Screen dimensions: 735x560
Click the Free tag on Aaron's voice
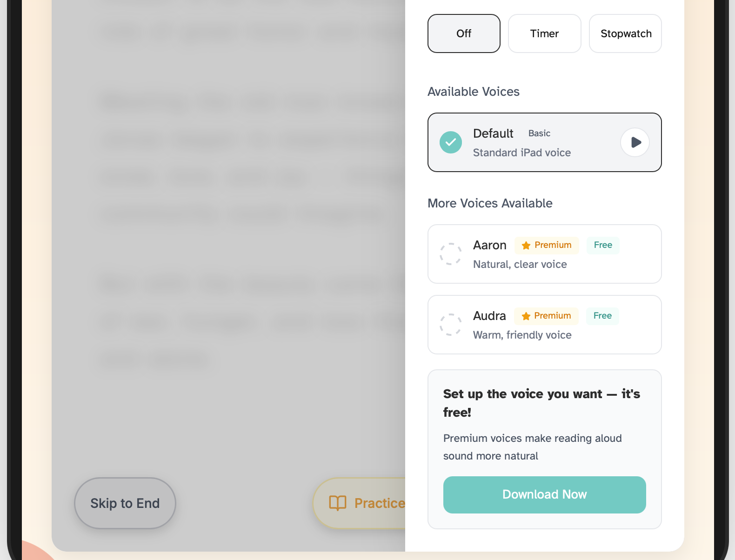pos(603,245)
